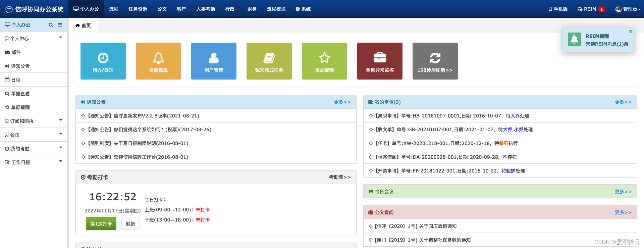The image size is (644, 248).
Task: Expand 订阅和回执 sidebar section
Action: point(34,121)
